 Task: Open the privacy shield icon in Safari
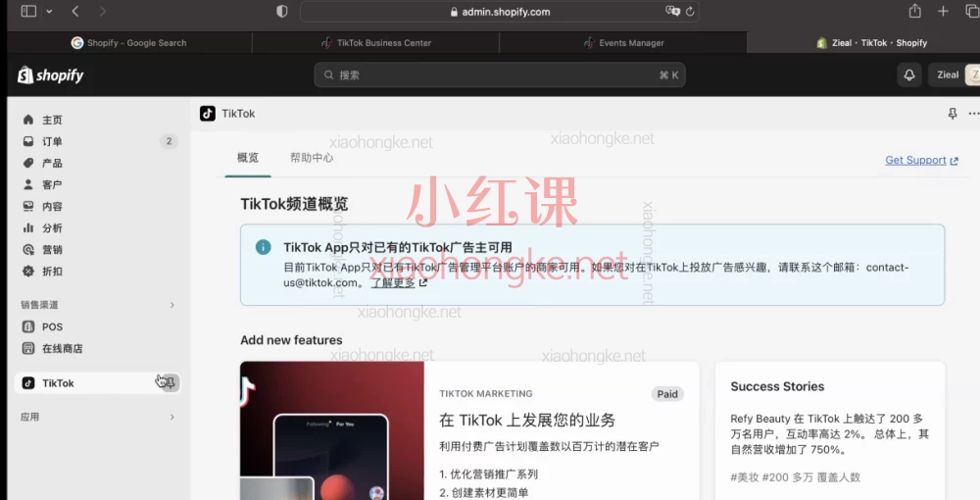282,11
